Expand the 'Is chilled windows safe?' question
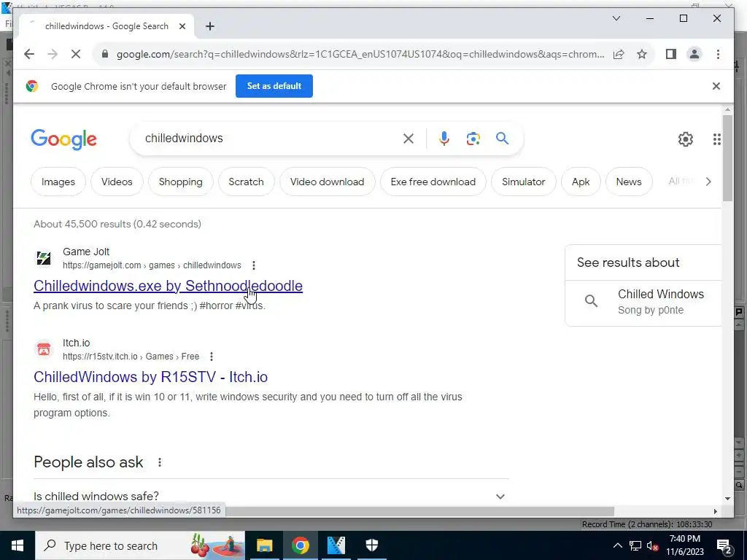Screen dimensions: 747x560 tap(271, 496)
